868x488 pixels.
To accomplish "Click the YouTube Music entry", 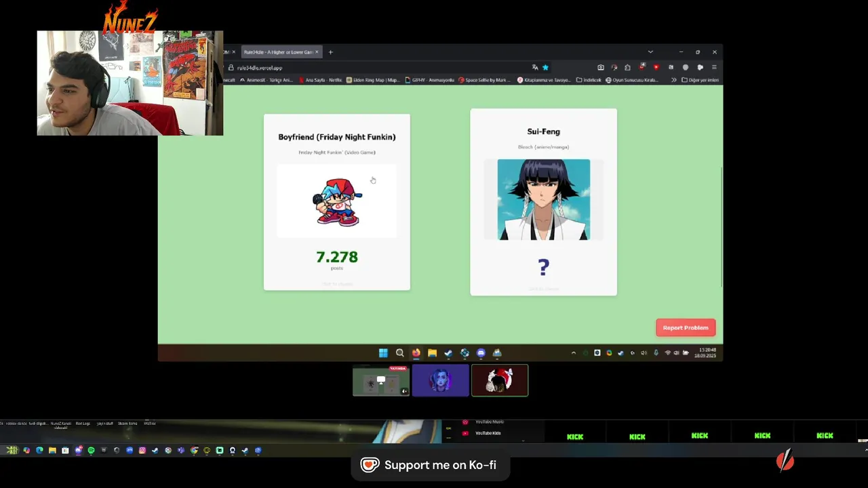I will click(x=484, y=422).
